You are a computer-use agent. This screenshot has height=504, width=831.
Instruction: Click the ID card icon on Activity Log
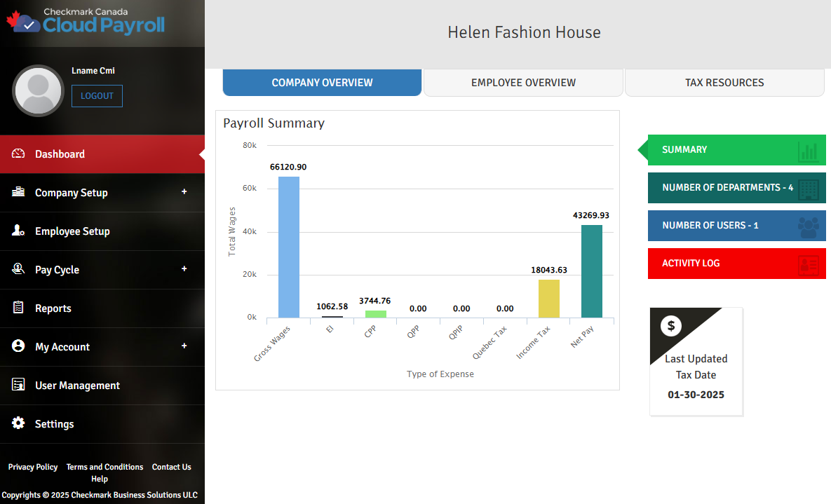pyautogui.click(x=808, y=264)
